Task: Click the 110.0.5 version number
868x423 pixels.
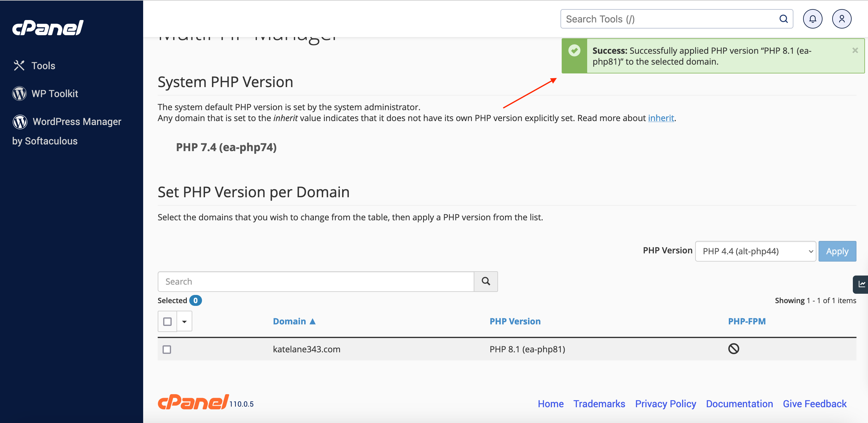Action: pos(241,404)
